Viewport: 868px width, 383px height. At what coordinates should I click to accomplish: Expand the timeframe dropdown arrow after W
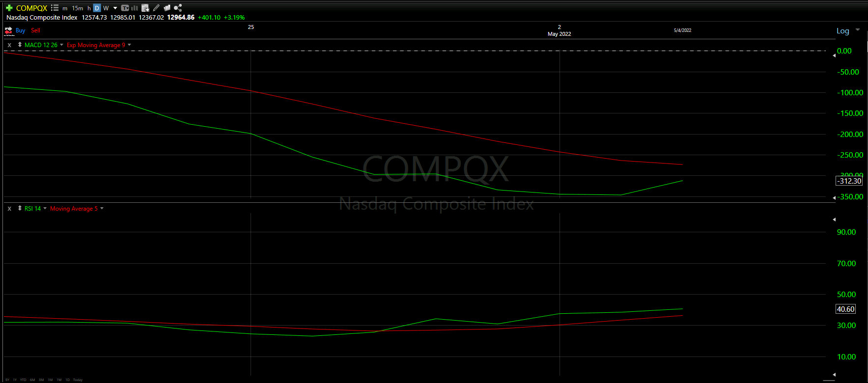[115, 8]
